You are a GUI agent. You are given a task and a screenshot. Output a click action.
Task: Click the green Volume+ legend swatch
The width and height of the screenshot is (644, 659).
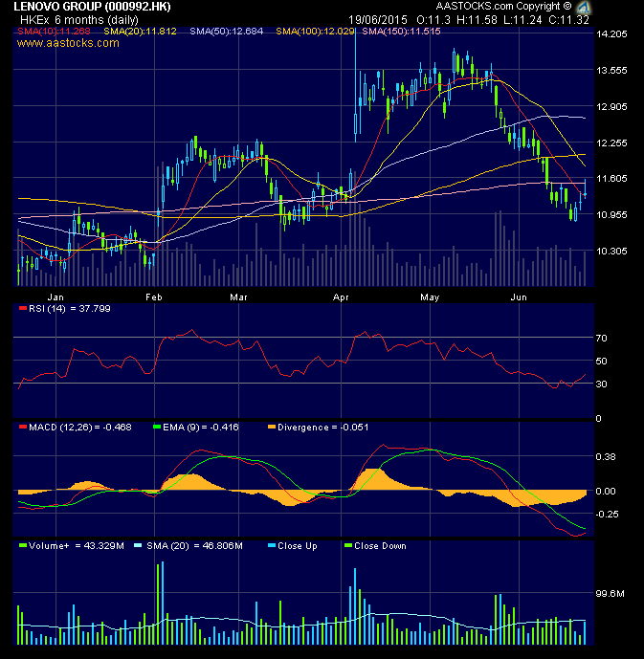tap(23, 545)
